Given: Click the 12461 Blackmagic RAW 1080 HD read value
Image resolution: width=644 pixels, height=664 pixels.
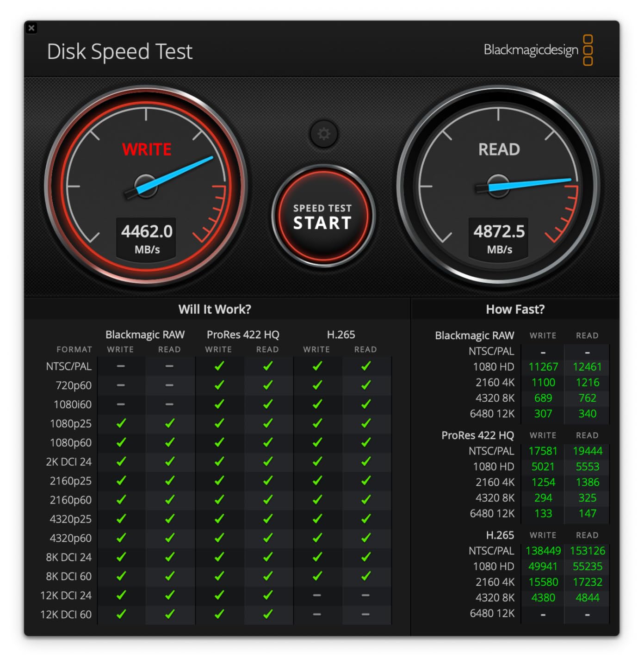Looking at the screenshot, I should pos(587,366).
